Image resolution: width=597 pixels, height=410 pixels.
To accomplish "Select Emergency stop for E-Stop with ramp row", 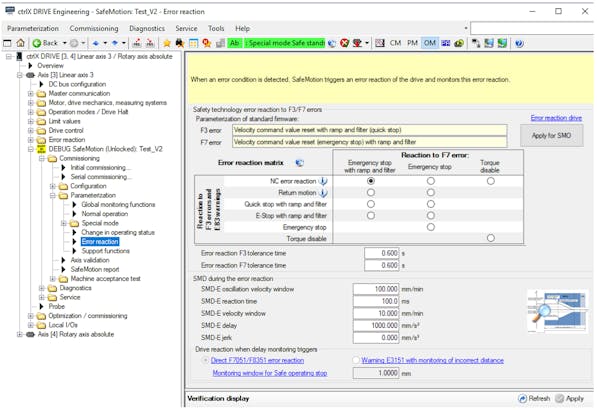I will (x=431, y=215).
